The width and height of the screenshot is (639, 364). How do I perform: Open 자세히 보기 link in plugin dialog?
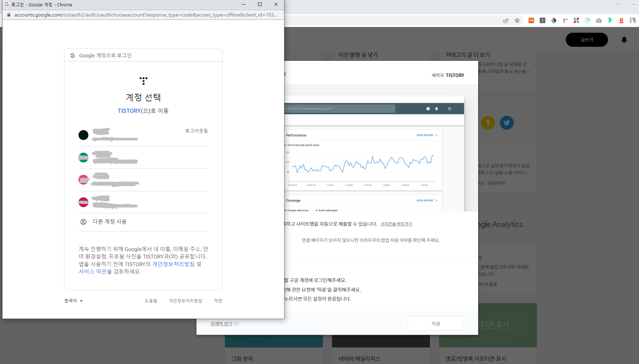(221, 324)
